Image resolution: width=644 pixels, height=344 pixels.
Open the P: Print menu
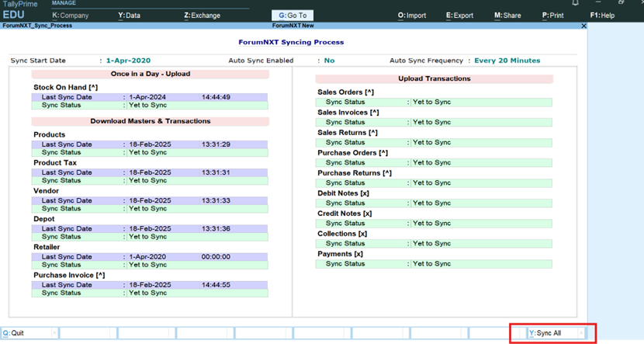click(552, 16)
